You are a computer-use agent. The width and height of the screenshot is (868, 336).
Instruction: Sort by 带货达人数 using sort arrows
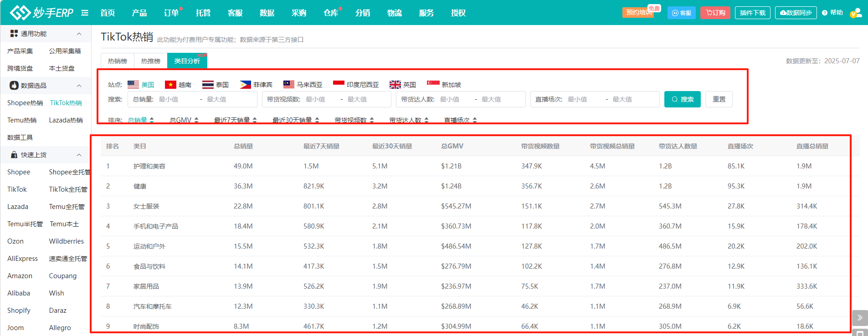(x=426, y=120)
